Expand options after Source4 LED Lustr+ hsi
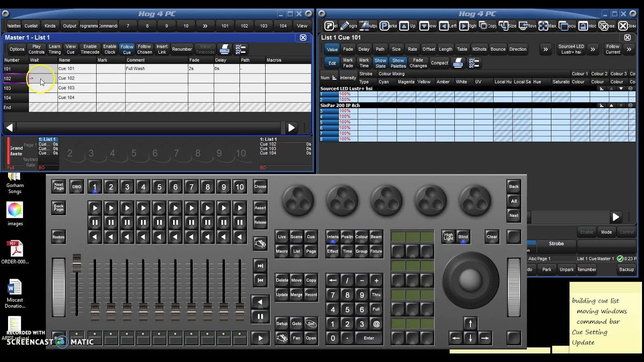This screenshot has width=644, height=362. coord(593,49)
